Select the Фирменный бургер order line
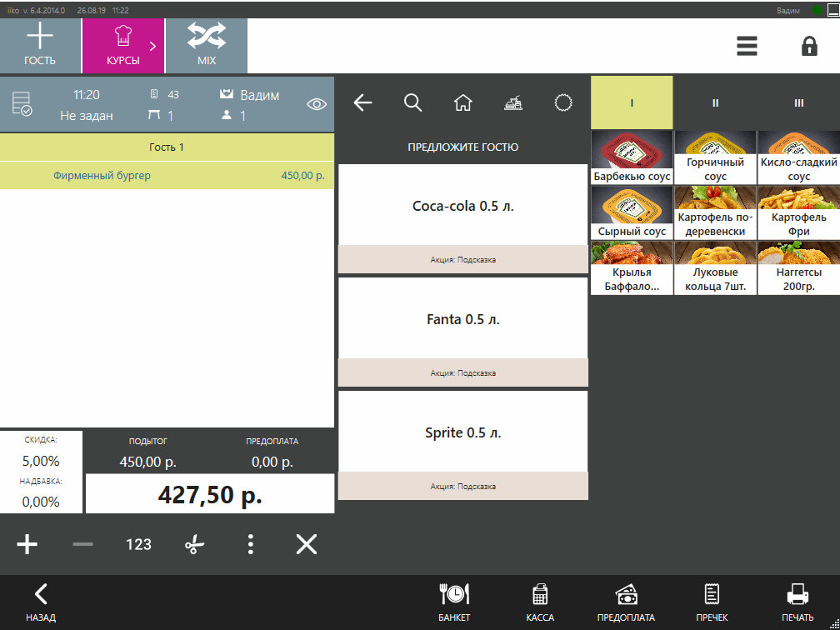The image size is (840, 630). 167,176
